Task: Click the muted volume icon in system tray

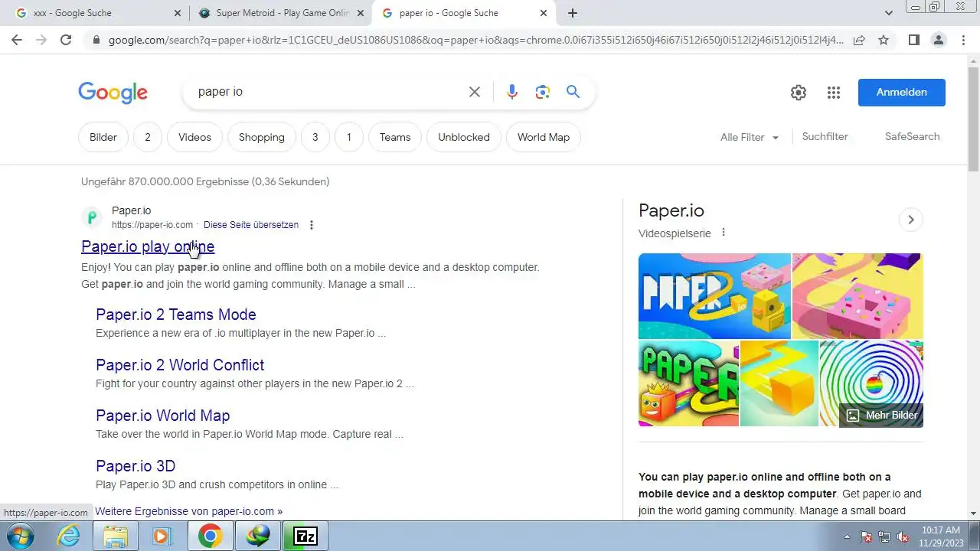Action: [x=903, y=536]
